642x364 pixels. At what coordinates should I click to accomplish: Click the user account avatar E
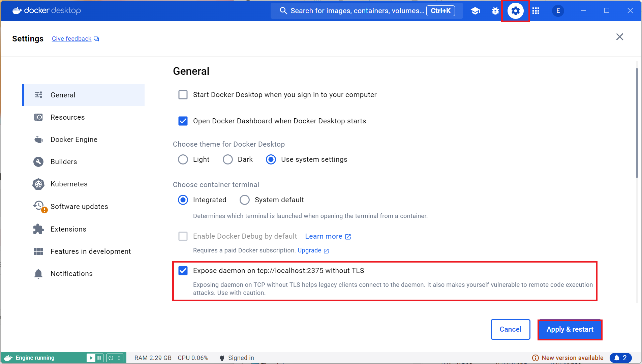558,11
